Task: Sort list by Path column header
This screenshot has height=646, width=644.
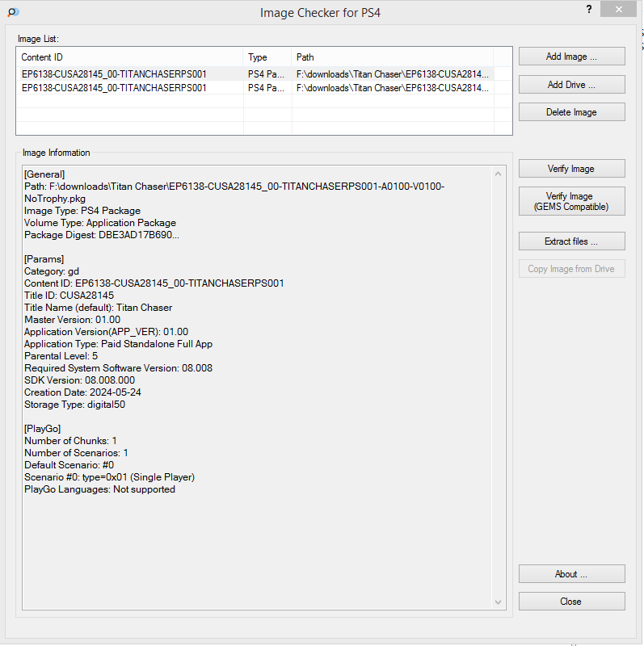Action: tap(393, 57)
